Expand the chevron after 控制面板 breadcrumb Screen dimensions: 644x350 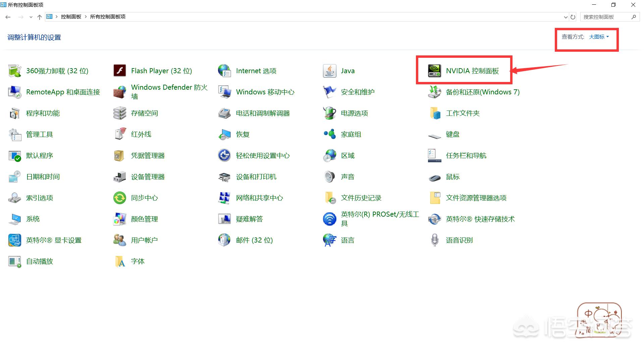click(x=86, y=17)
